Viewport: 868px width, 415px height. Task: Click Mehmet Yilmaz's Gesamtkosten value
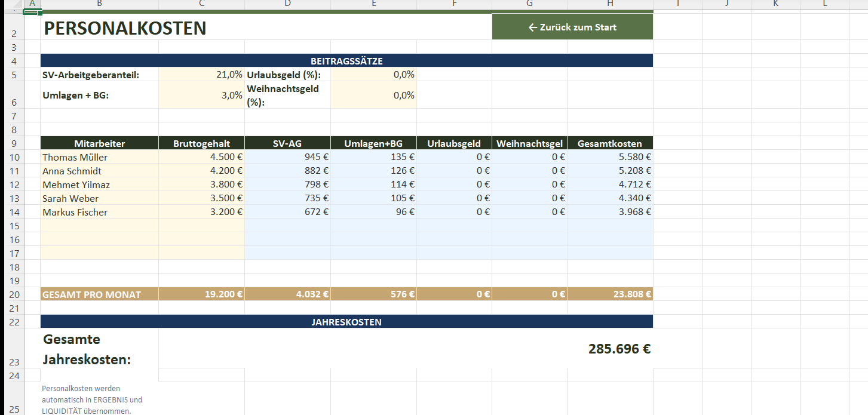point(610,185)
